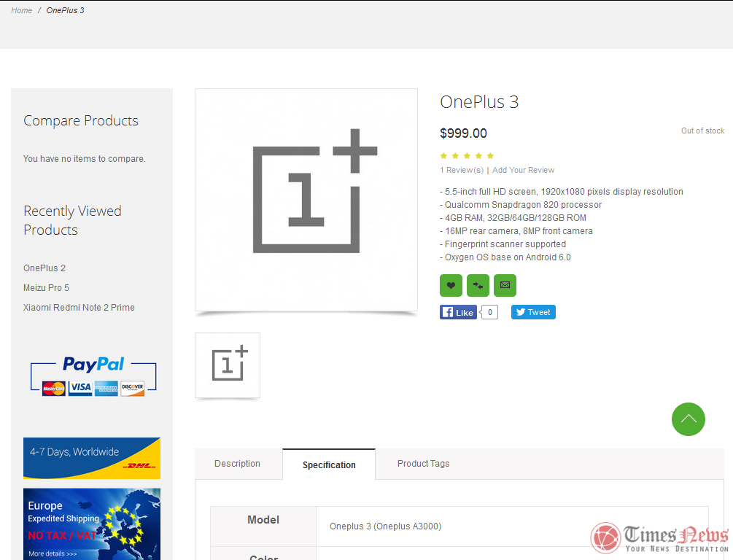Open recently viewed OnePlus 2
The height and width of the screenshot is (560, 733).
coord(44,268)
